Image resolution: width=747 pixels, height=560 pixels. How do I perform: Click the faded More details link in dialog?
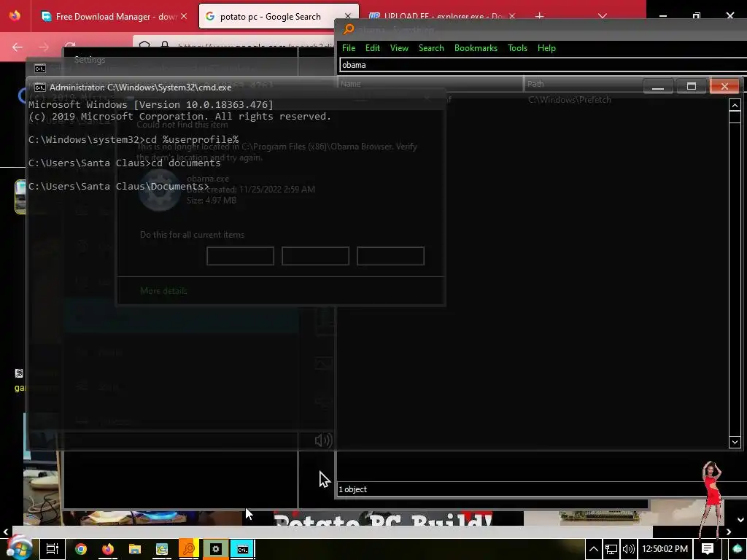[163, 291]
